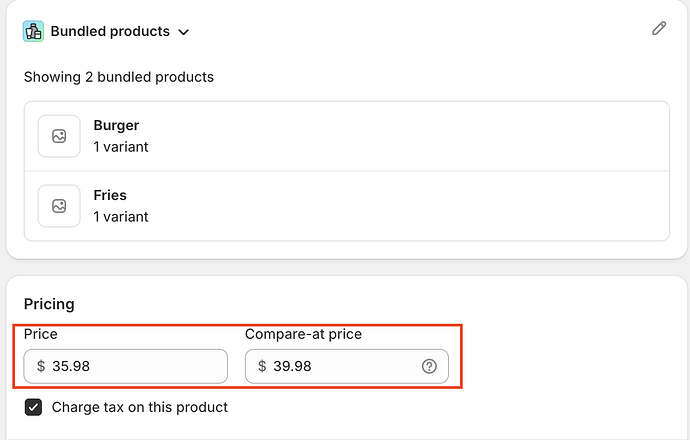The image size is (690, 440).
Task: Click the Price field label
Action: (x=41, y=334)
